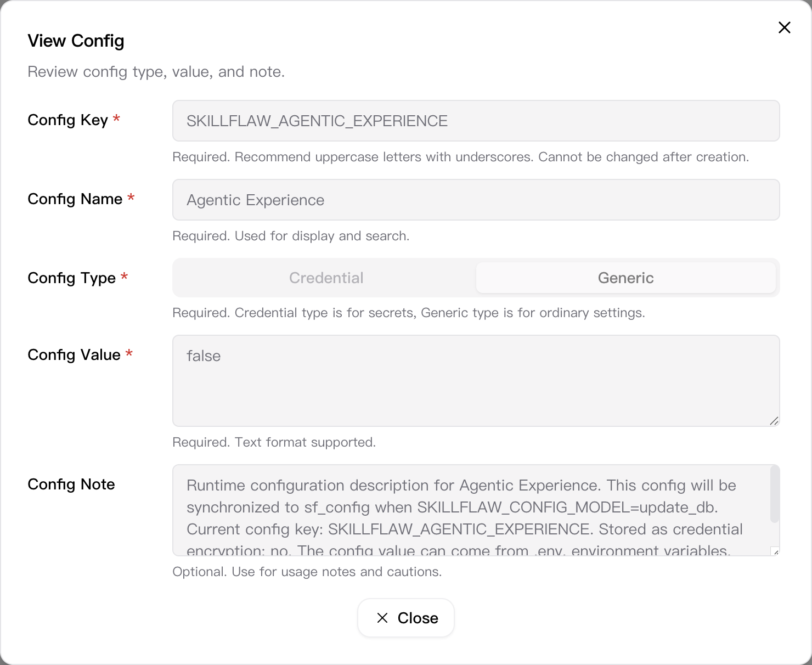
Task: Click the View Config title
Action: click(76, 41)
